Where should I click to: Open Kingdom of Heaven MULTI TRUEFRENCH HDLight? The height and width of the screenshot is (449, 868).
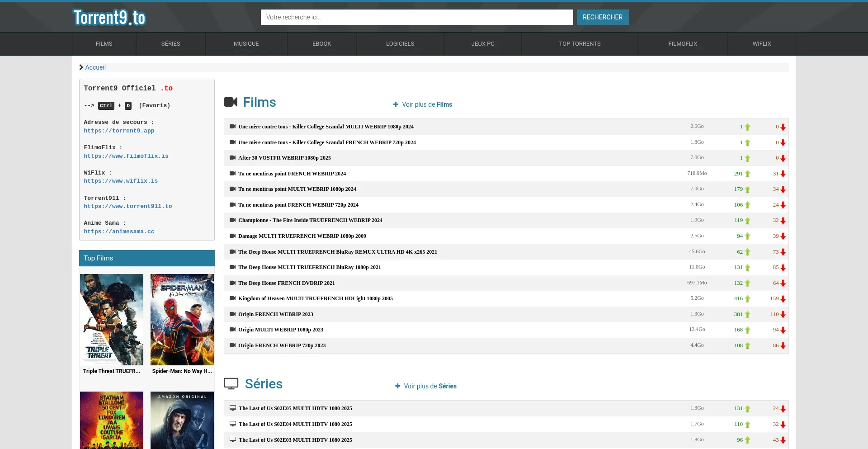click(316, 298)
